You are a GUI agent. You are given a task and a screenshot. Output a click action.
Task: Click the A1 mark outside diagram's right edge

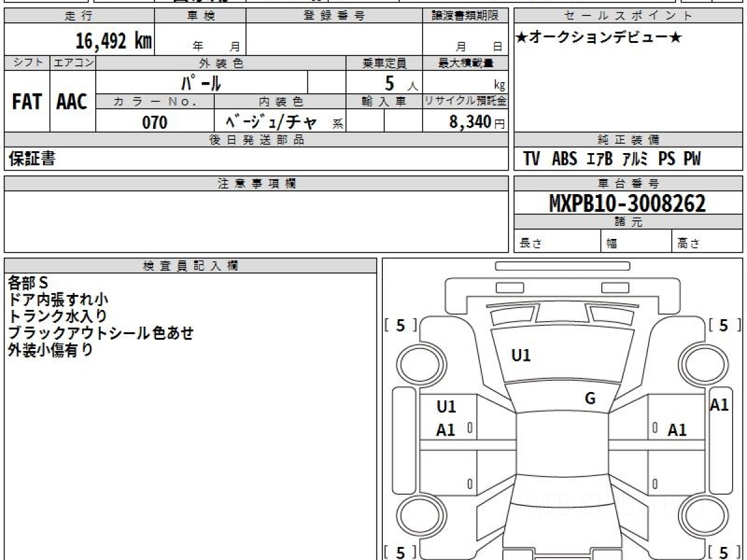click(x=720, y=405)
